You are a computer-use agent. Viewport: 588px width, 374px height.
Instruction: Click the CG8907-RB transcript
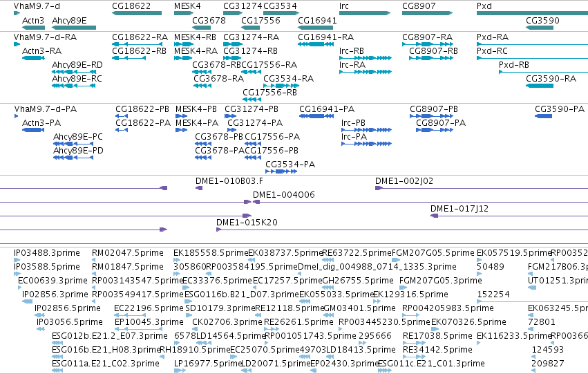[431, 58]
